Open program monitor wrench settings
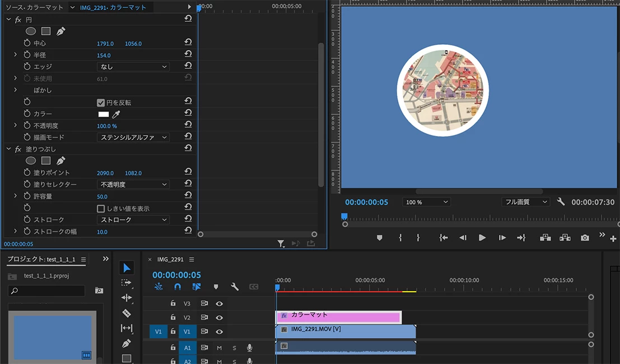The height and width of the screenshot is (364, 620). [561, 202]
